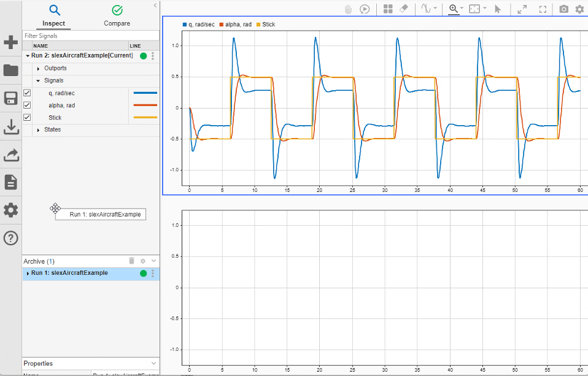Open the subplot layout grid icon
Viewport: 588px width, 376px height.
coord(388,9)
